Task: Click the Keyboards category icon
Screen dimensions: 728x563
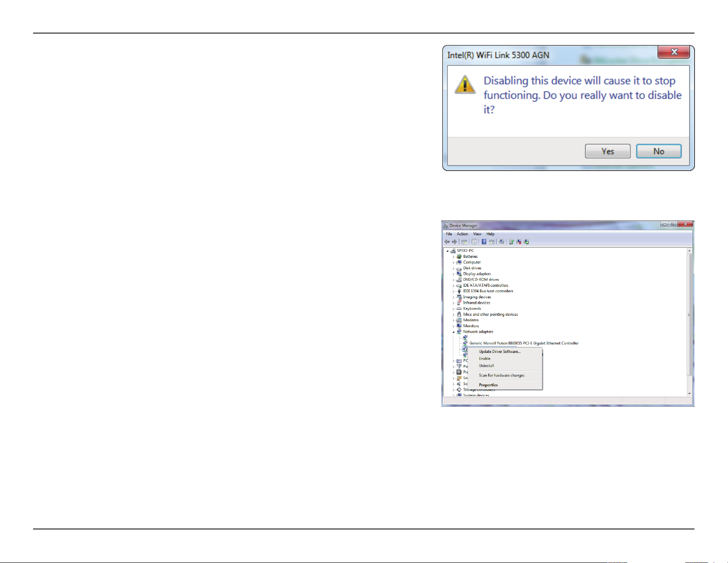Action: coord(459,308)
